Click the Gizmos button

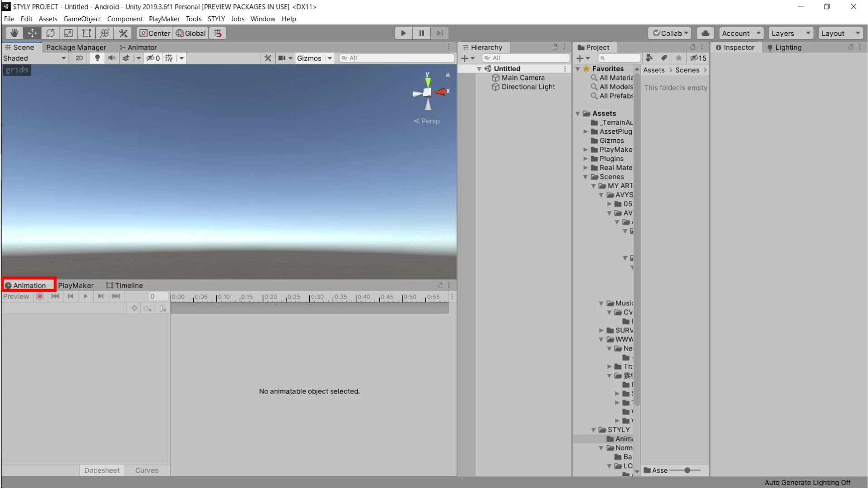(x=309, y=58)
